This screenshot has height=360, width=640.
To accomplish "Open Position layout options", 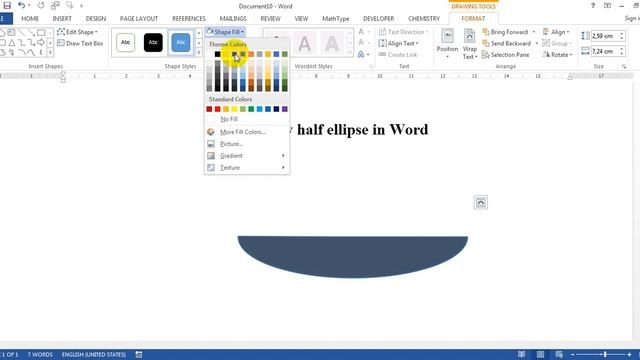I will pos(447,44).
